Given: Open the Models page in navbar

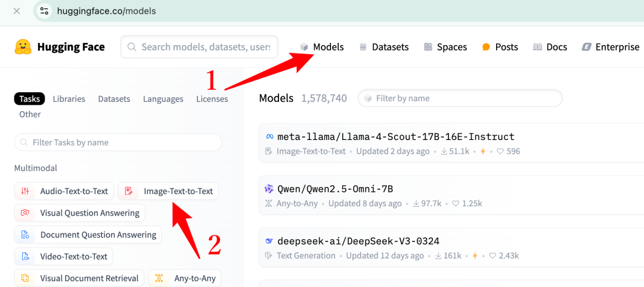Looking at the screenshot, I should [x=322, y=47].
